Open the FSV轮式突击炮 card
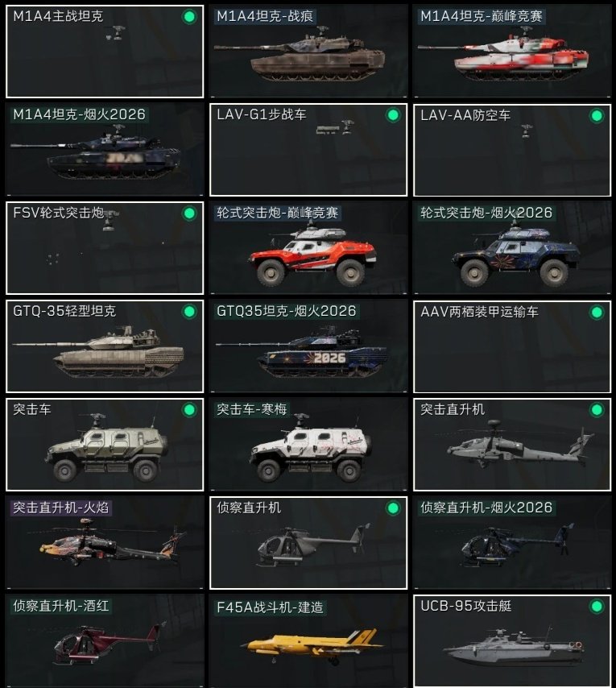This screenshot has width=616, height=688. 105,248
